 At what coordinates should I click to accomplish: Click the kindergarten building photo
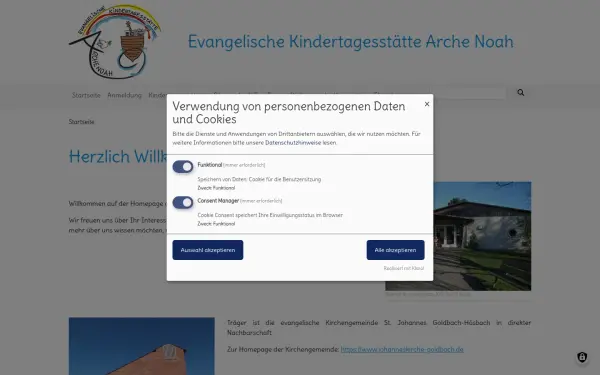(x=458, y=236)
